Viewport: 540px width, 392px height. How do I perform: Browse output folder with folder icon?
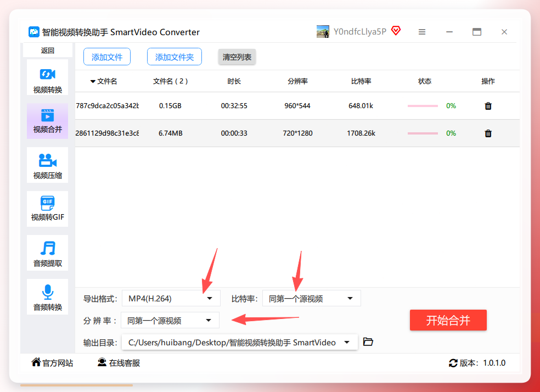click(x=368, y=341)
